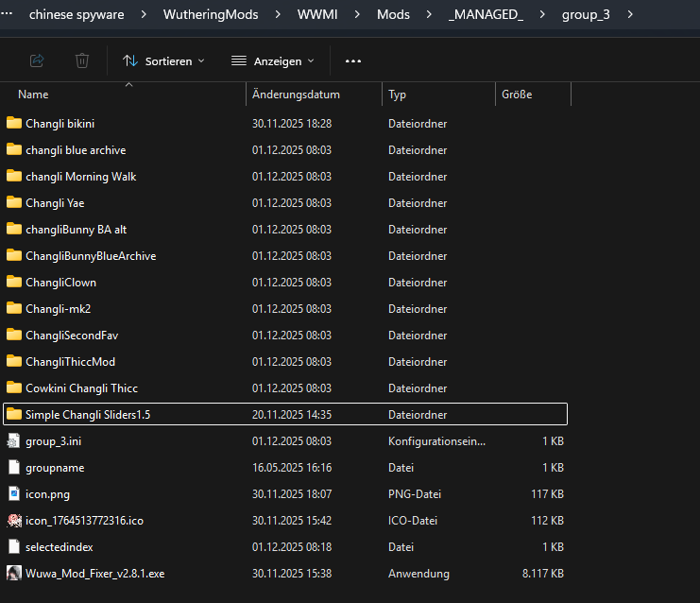Click 'changli Morning Walk' folder name
The image size is (700, 603).
(81, 177)
